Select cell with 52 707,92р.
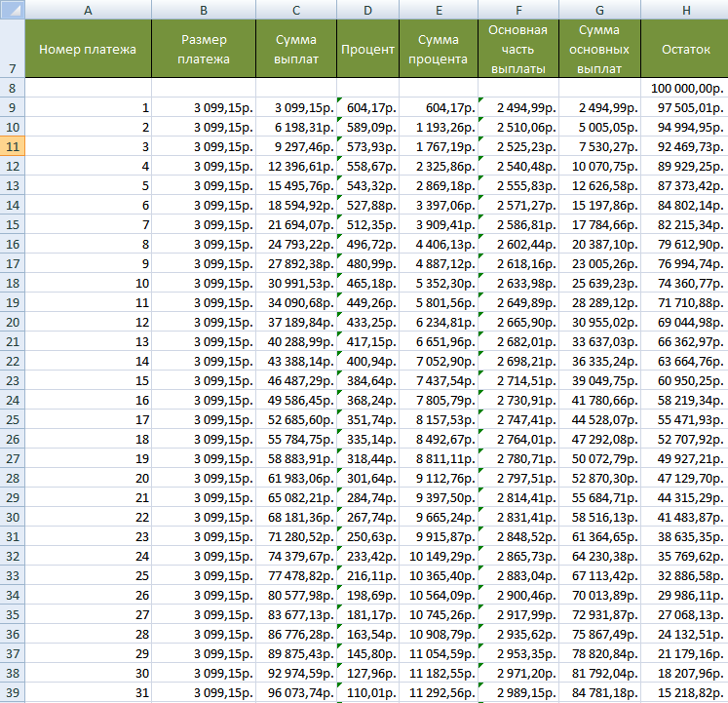 685,439
